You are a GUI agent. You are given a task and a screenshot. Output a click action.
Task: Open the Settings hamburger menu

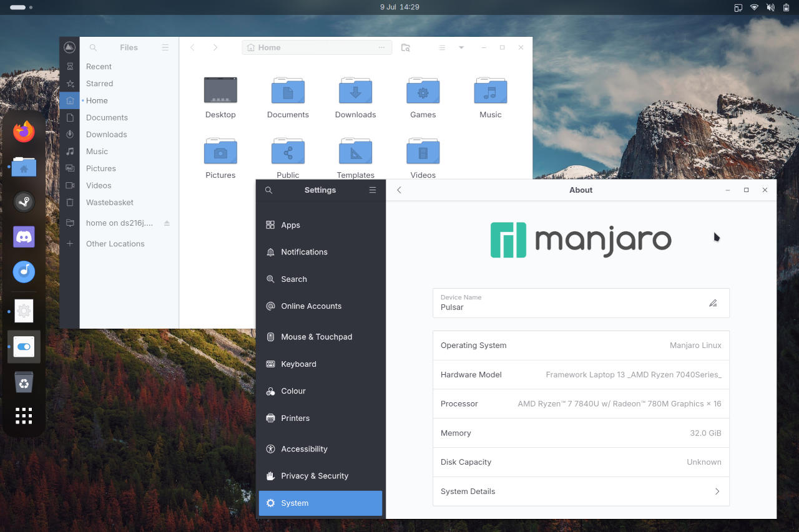point(373,190)
